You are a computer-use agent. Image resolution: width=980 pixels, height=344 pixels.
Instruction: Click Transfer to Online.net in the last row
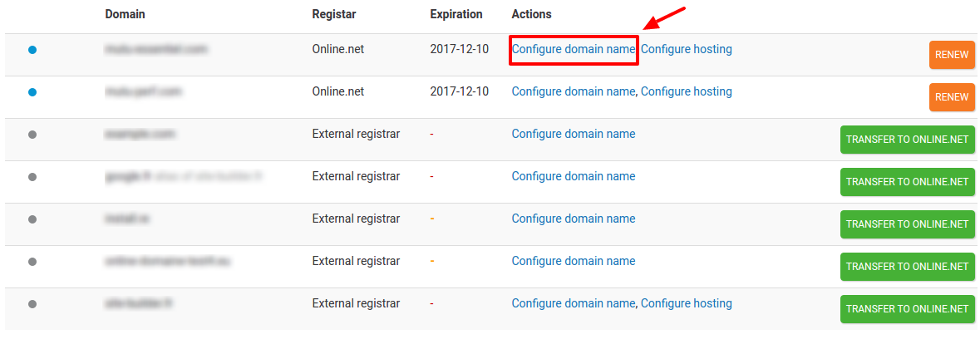click(x=907, y=309)
